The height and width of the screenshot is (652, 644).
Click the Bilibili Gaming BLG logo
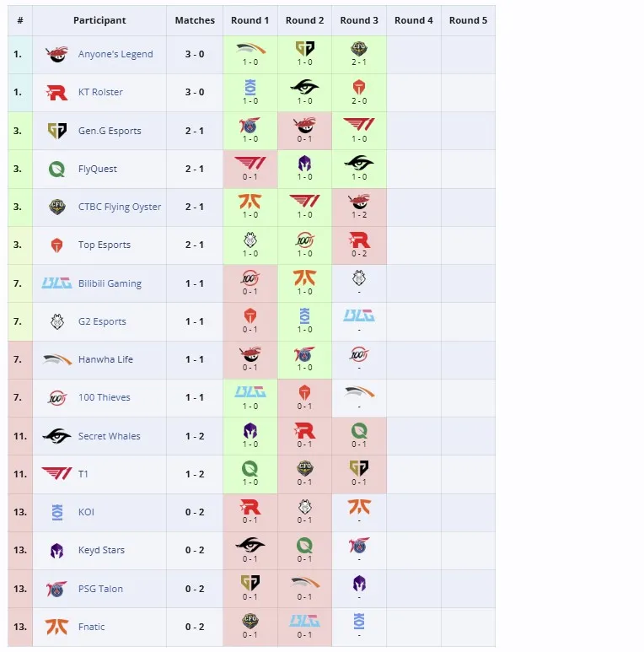57,283
